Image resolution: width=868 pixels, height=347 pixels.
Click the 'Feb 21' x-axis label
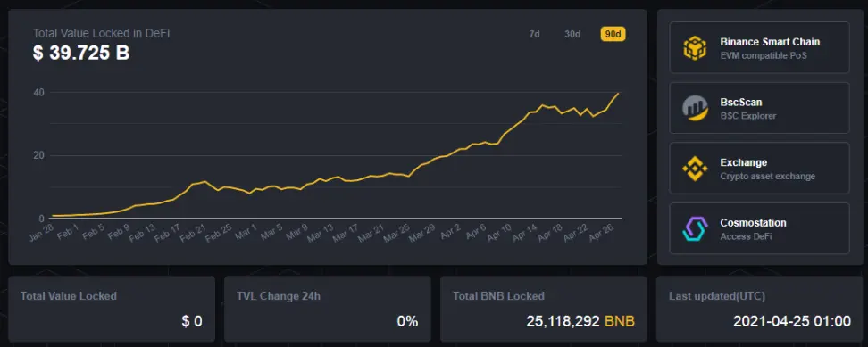194,233
